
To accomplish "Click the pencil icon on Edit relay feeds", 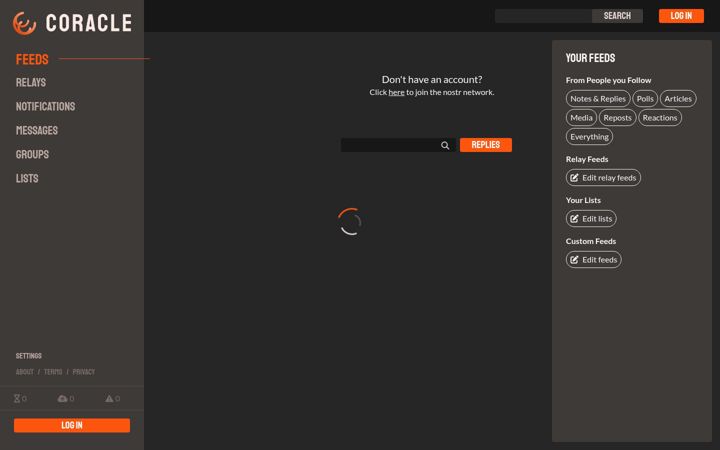I will (x=574, y=178).
